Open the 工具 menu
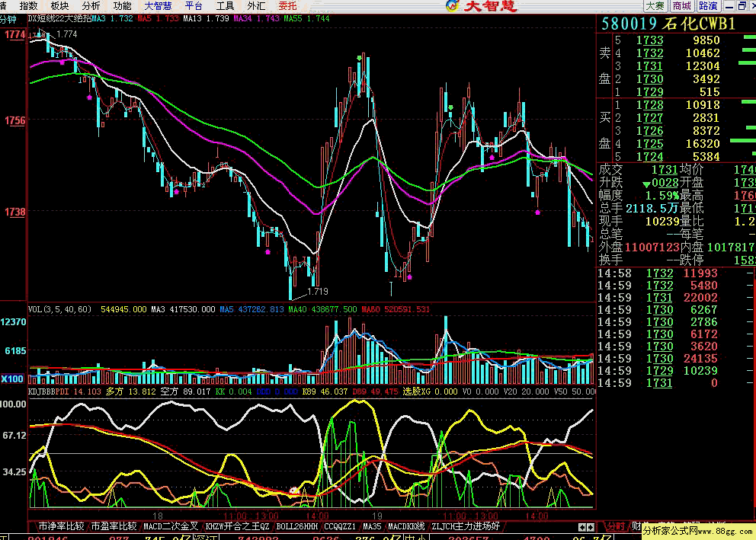The width and height of the screenshot is (756, 540). [x=225, y=6]
